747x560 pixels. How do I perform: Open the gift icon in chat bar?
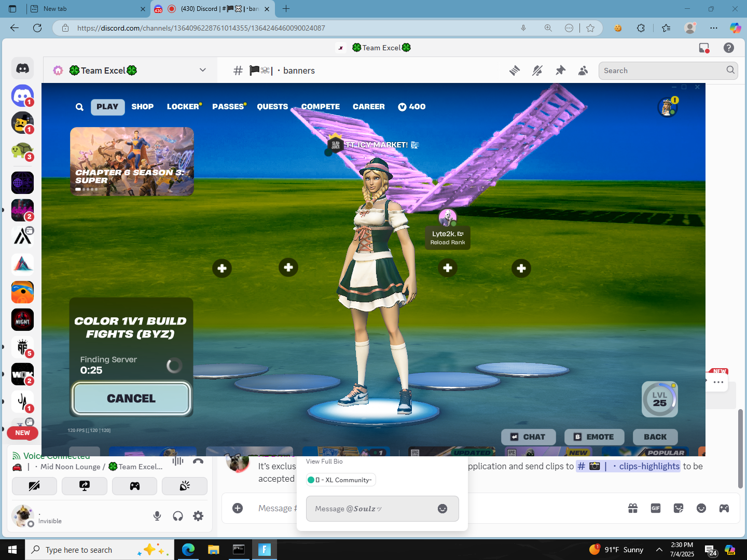click(633, 508)
